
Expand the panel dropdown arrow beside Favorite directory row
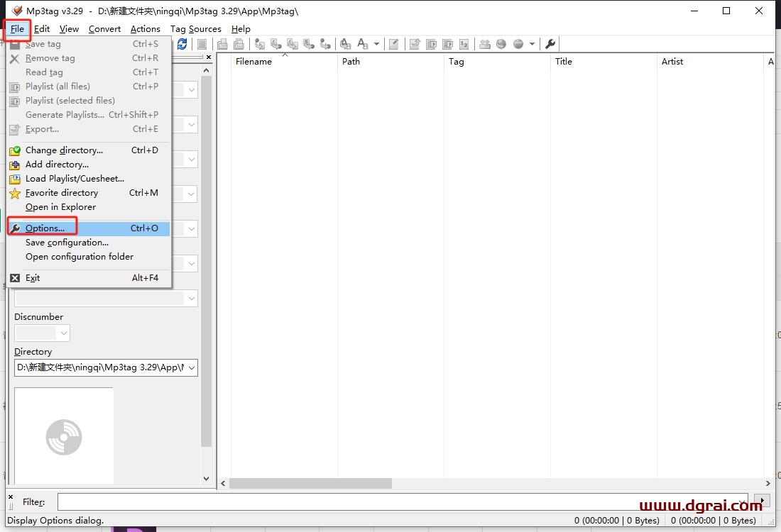click(x=191, y=194)
